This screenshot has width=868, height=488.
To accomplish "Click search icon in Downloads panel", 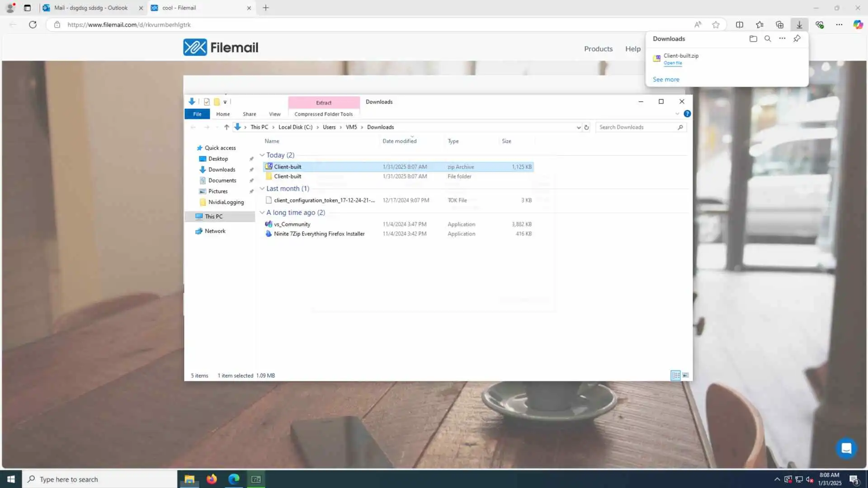I will click(768, 39).
